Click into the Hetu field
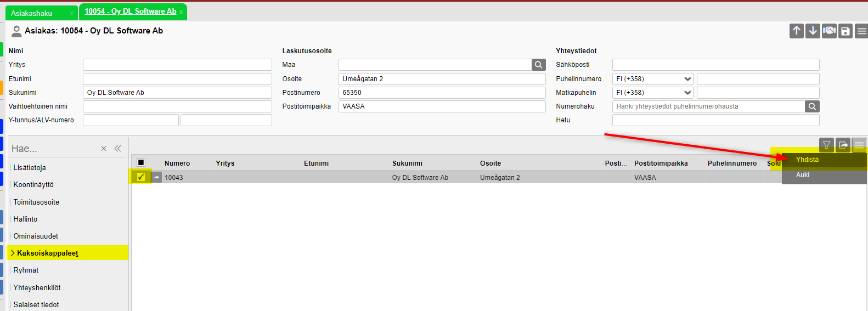Screen dimensions: 868x311 click(715, 120)
